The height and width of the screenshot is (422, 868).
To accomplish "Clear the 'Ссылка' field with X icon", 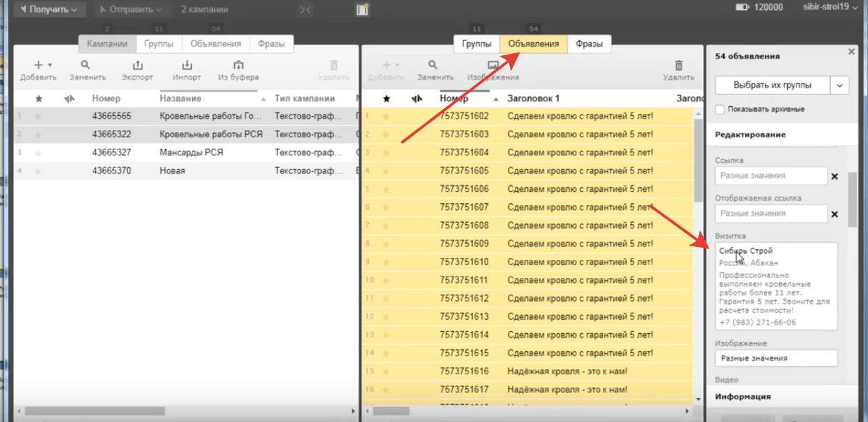I will point(835,176).
